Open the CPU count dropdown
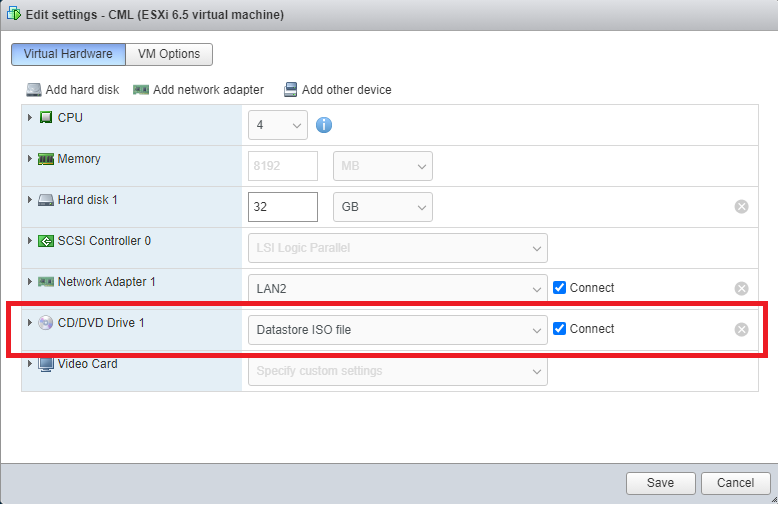The height and width of the screenshot is (506, 778). tap(278, 125)
